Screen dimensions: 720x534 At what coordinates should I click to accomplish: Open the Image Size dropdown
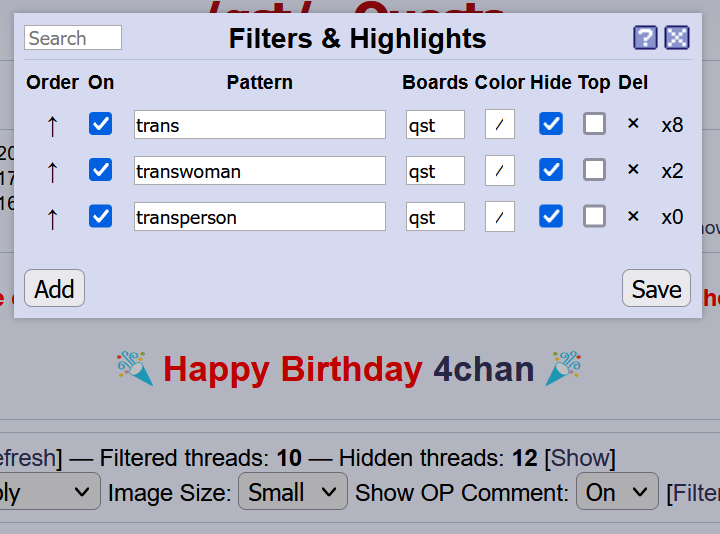292,492
